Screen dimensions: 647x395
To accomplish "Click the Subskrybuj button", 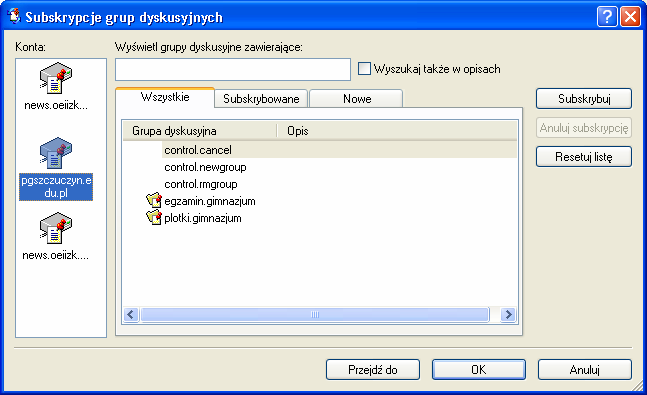I will coord(584,99).
